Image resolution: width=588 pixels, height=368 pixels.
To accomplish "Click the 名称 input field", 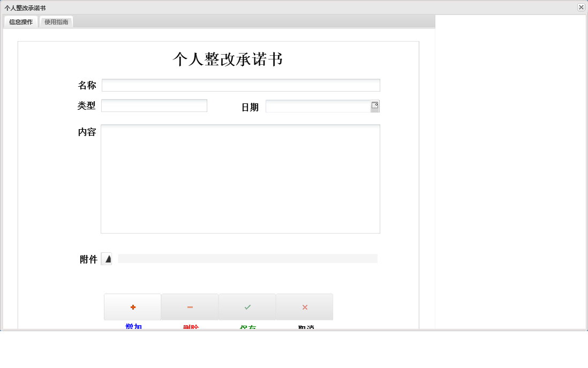I will pyautogui.click(x=241, y=85).
